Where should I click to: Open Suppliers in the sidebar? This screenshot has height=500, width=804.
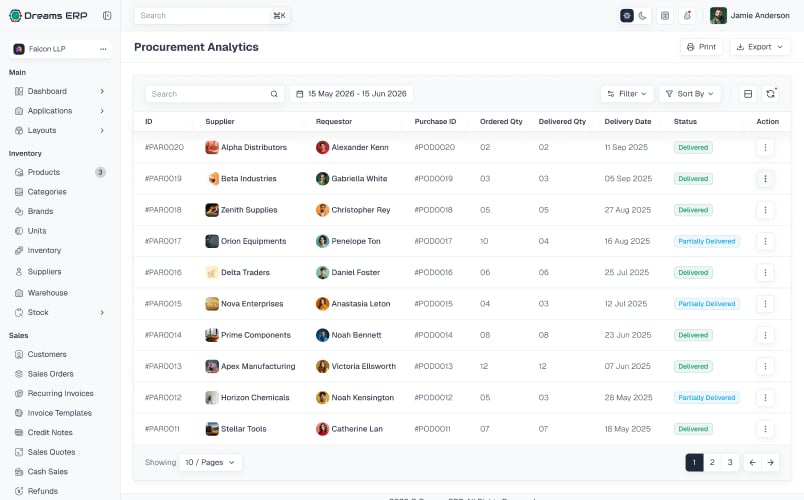(x=44, y=271)
